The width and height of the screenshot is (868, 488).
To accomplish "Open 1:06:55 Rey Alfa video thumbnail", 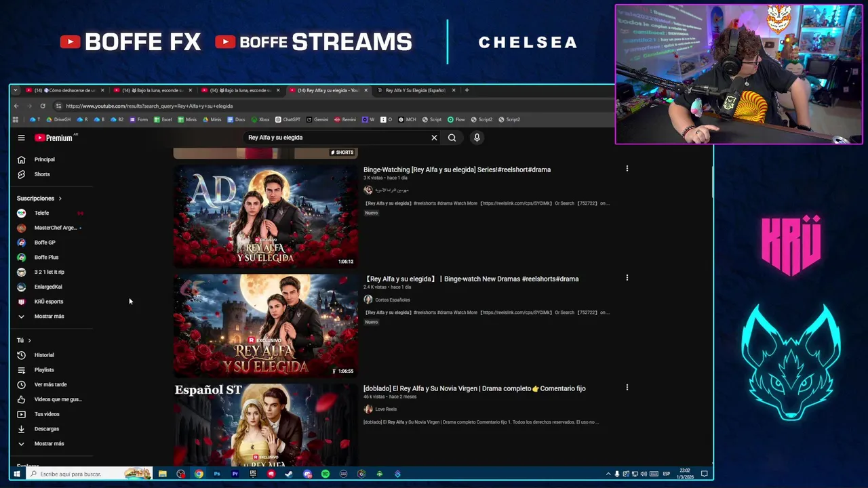I will coord(266,325).
